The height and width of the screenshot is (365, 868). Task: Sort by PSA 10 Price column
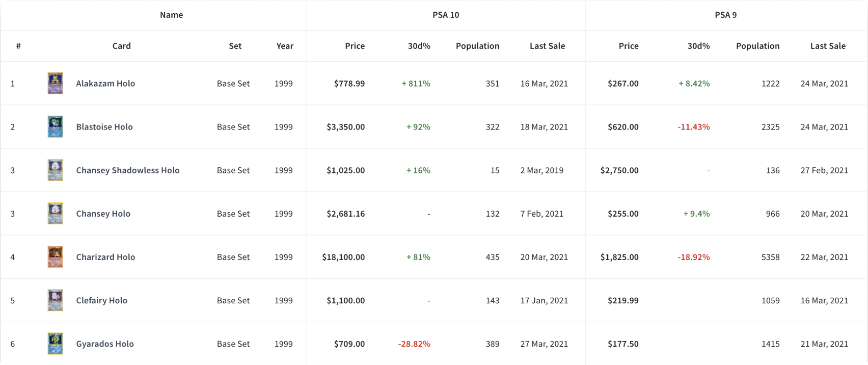pos(355,46)
